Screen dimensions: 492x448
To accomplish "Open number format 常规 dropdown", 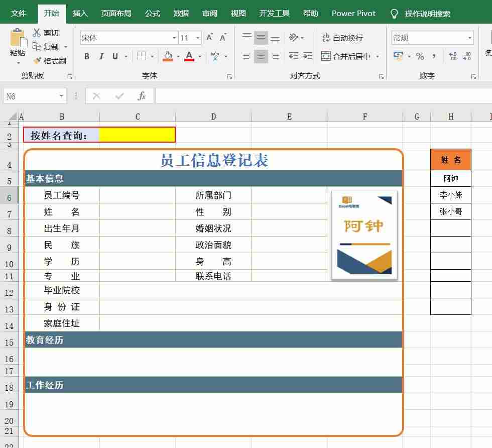I will point(470,38).
